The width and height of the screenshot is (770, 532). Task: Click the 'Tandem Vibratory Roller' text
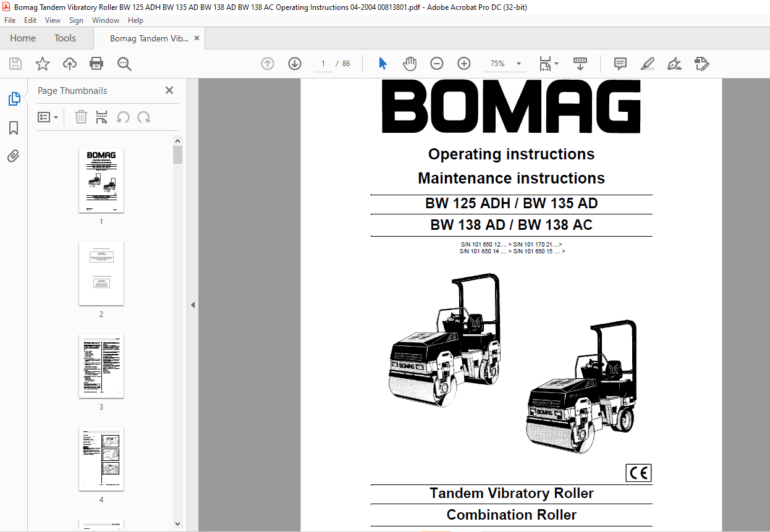512,493
